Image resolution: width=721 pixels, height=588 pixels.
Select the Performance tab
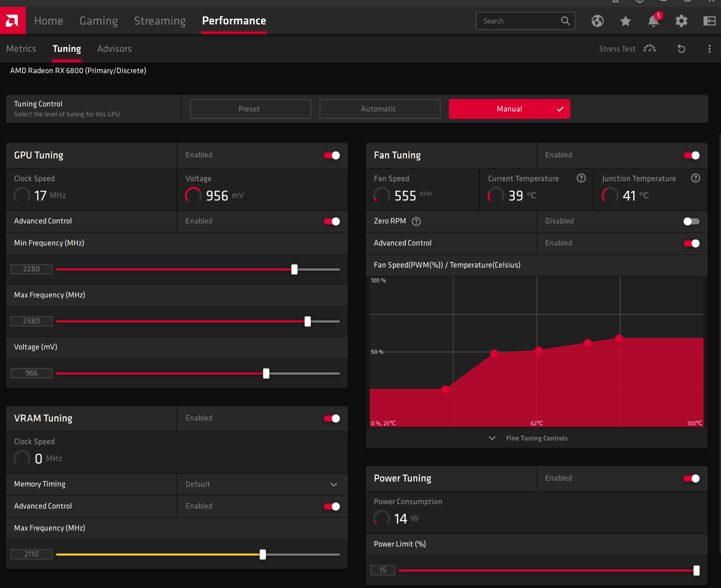point(234,21)
